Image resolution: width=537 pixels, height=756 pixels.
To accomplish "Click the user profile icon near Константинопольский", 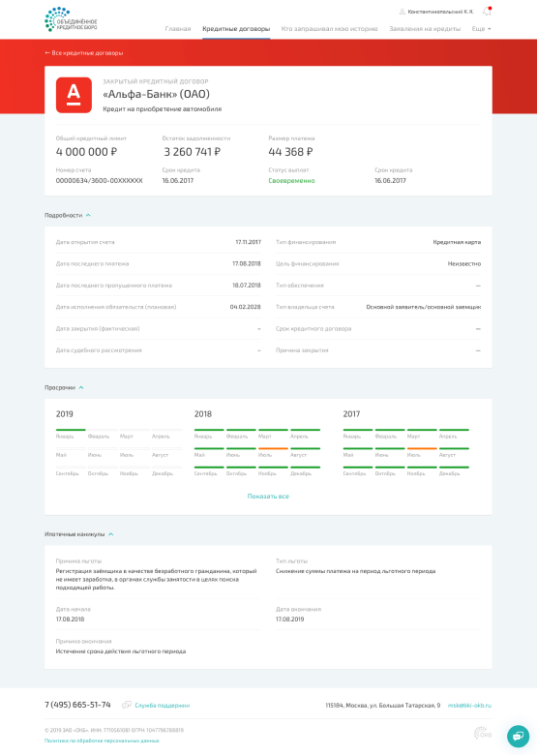I will 403,12.
